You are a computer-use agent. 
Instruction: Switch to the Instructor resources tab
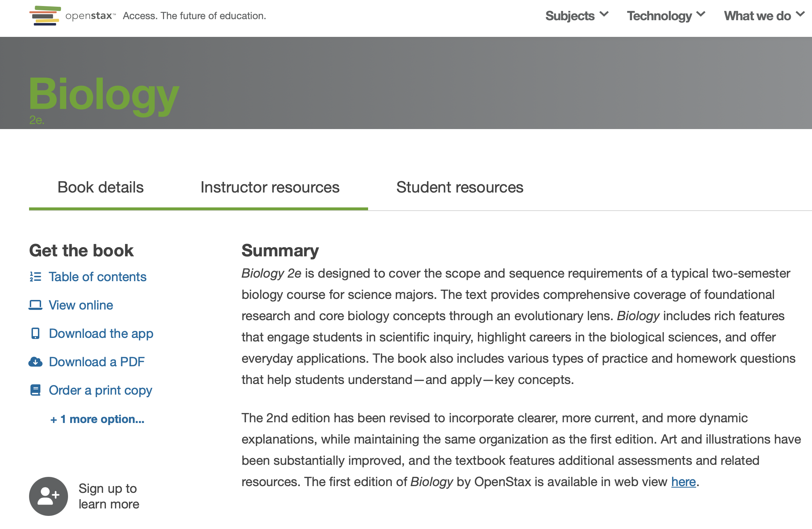270,187
